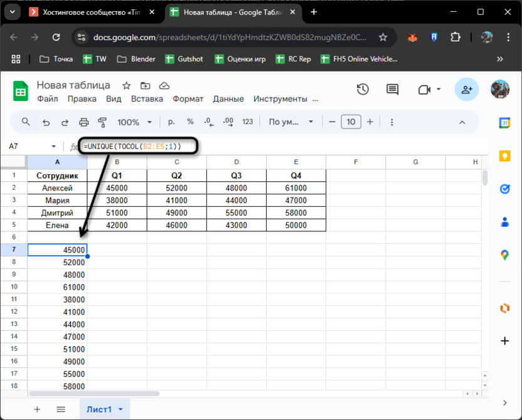Open the Данные menu
522x420 pixels.
click(x=228, y=98)
